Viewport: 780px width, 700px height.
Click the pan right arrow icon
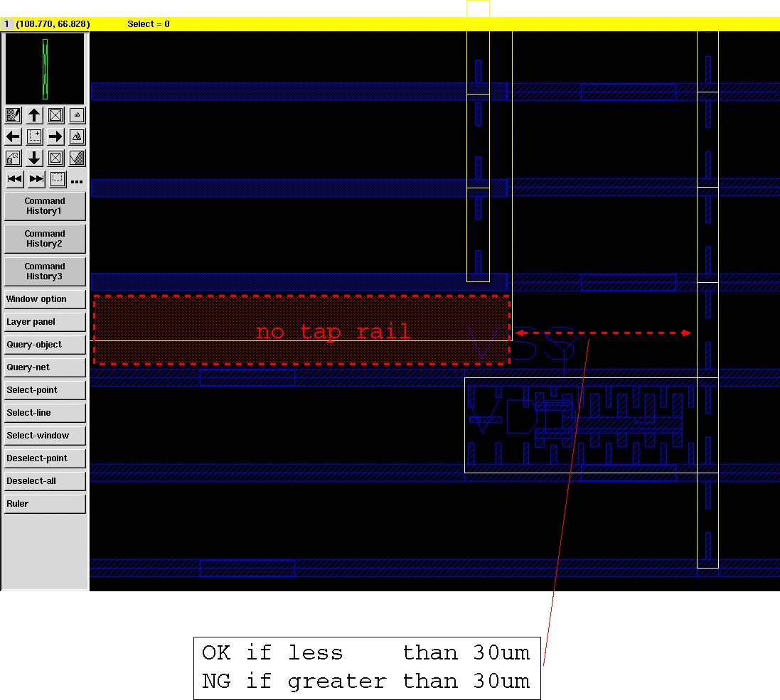[x=55, y=136]
